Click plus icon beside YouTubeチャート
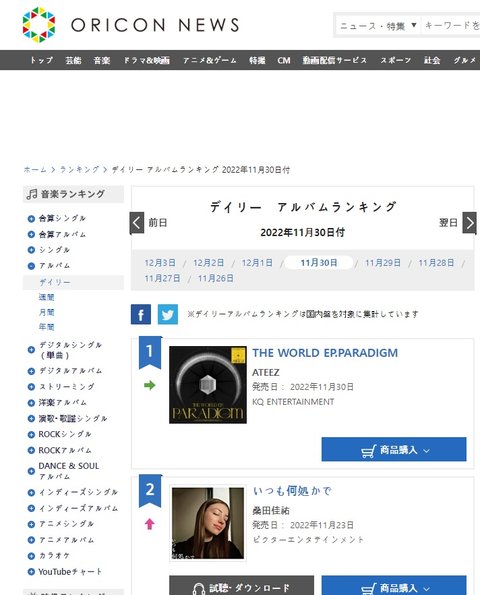Image resolution: width=480 pixels, height=595 pixels. (31, 572)
